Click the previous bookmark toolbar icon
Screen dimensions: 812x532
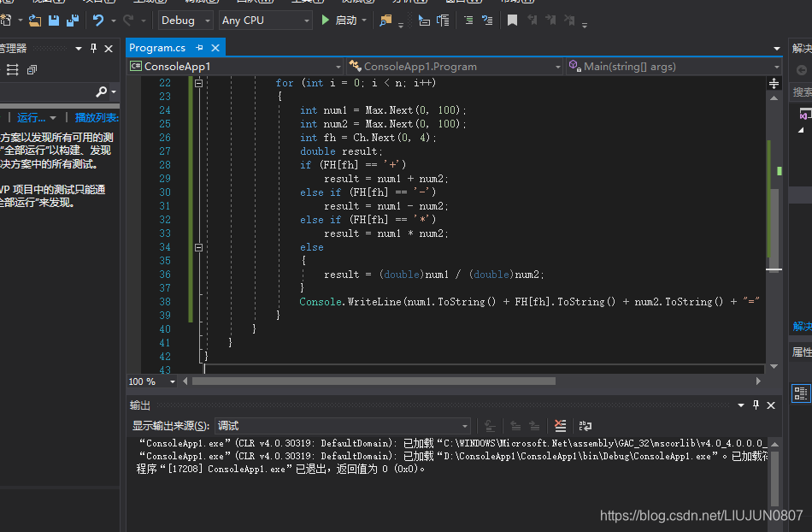(532, 21)
